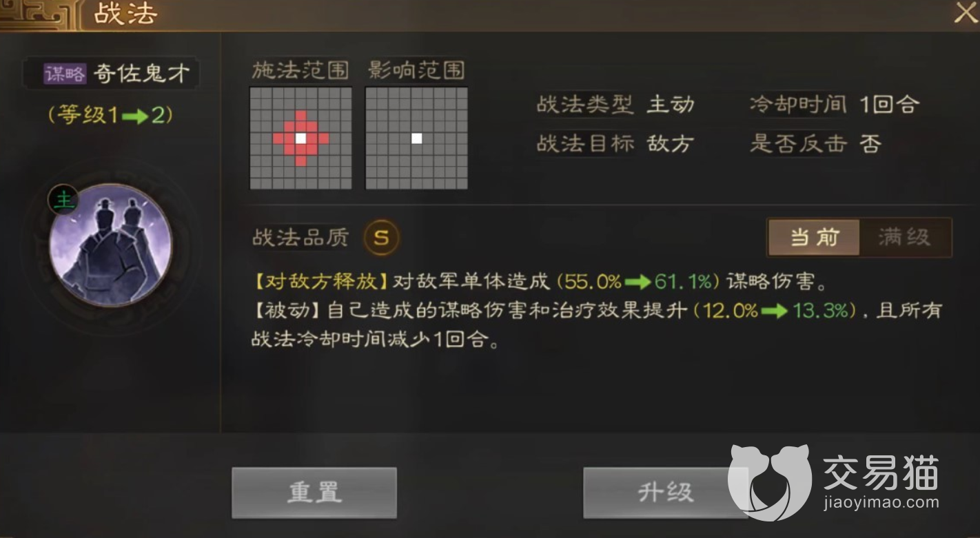
Task: Click the white center cell in 影响范围 grid
Action: point(416,138)
